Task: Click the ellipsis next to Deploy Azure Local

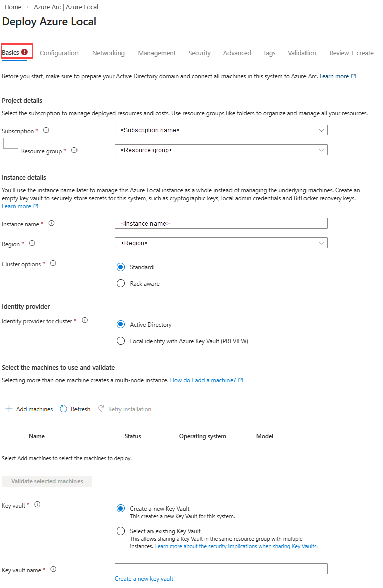Action: (111, 22)
